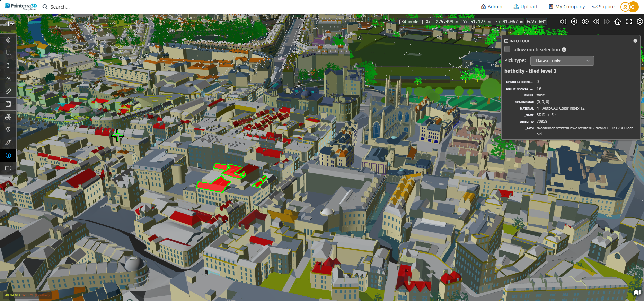
Task: Open the Pick type dropdown
Action: coord(562,61)
